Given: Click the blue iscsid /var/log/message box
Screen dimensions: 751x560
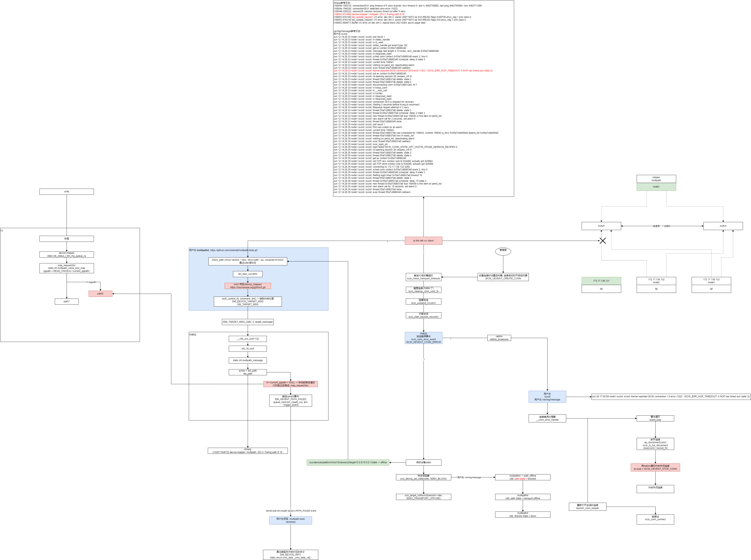Looking at the screenshot, I should click(x=547, y=397).
